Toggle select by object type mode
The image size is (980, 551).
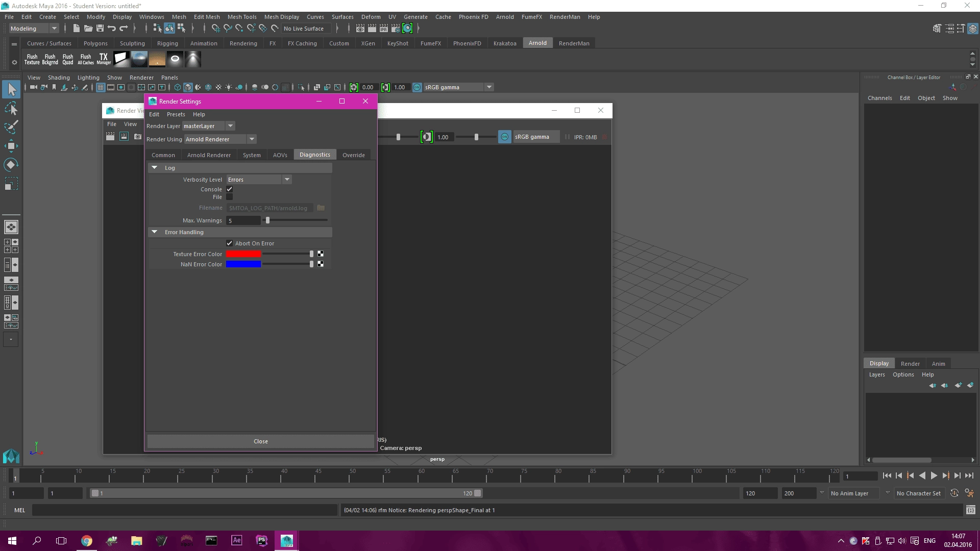pos(169,29)
